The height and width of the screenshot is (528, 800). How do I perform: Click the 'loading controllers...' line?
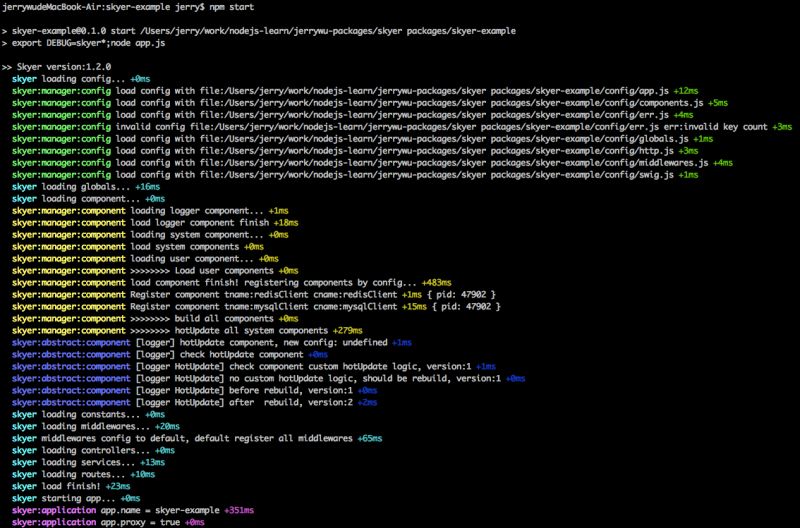pyautogui.click(x=93, y=450)
